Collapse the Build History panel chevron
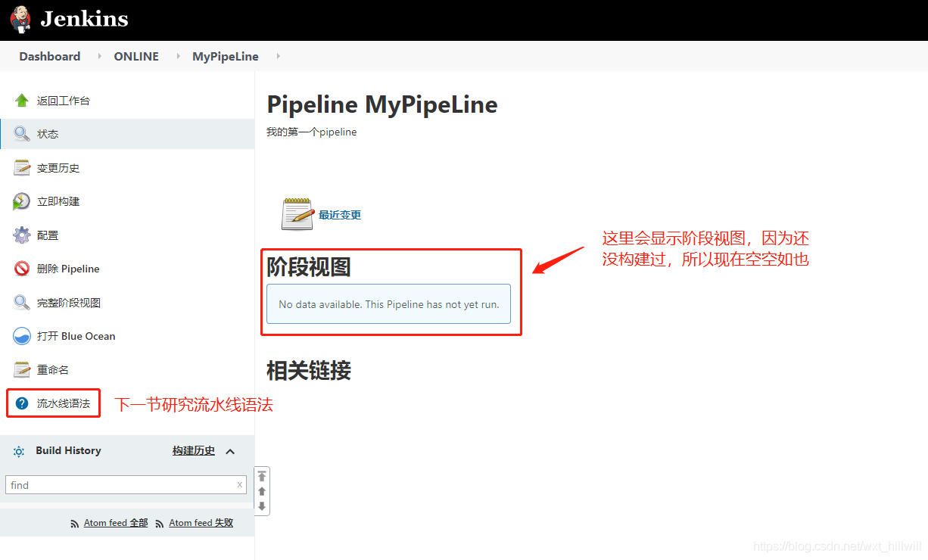 pyautogui.click(x=230, y=452)
